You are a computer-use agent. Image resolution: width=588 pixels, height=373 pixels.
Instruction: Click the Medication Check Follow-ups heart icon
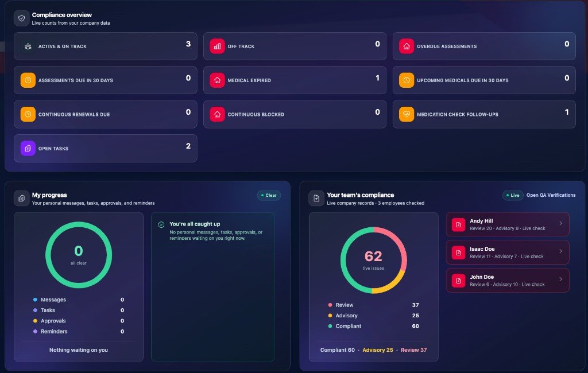point(407,114)
